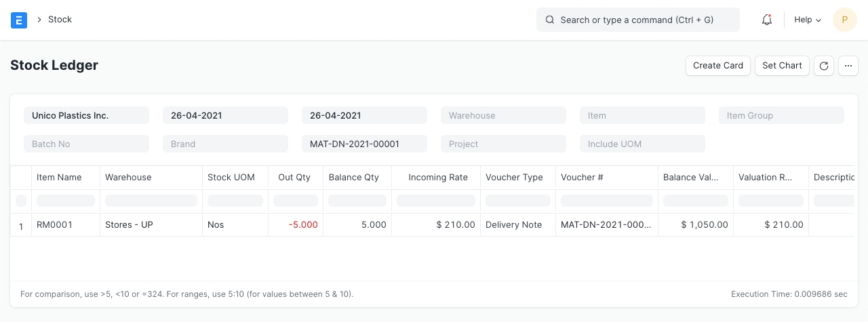Click the Set Chart button
Screen dimensions: 868x322
click(x=782, y=66)
